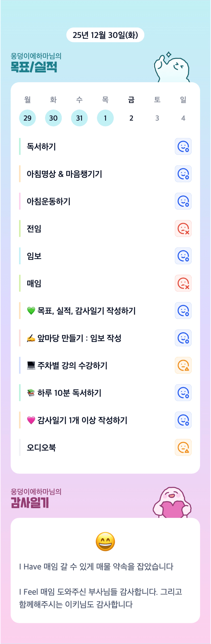The image size is (211, 644).
Task: Click the red failed face beside 매임
Action: (183, 283)
